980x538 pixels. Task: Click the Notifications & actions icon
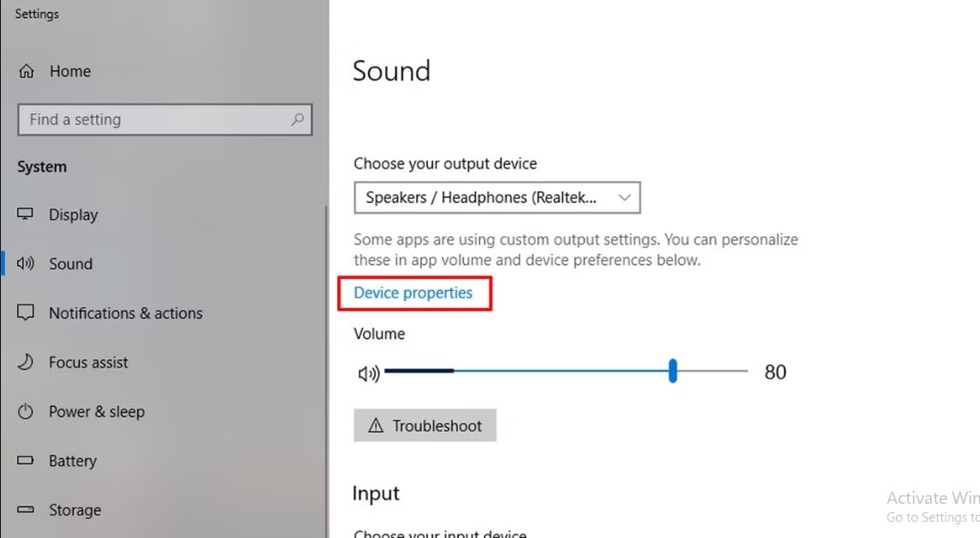click(25, 312)
